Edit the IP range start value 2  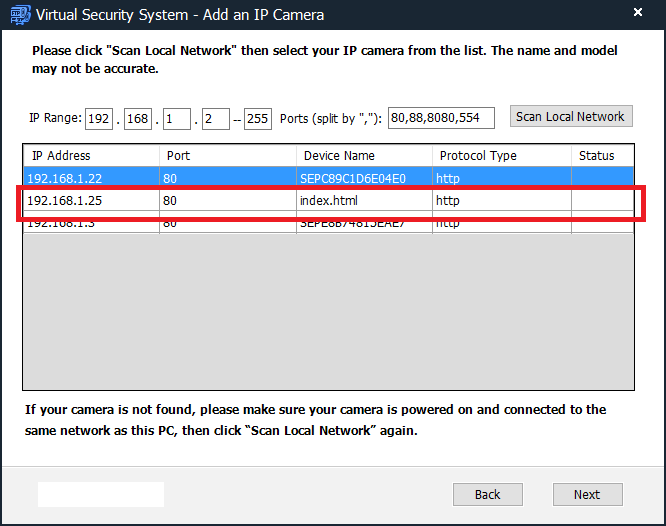[214, 118]
